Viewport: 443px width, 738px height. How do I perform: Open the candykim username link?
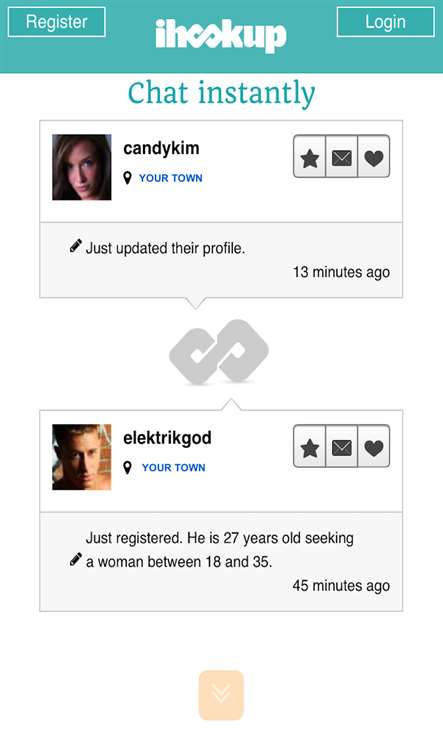point(161,148)
